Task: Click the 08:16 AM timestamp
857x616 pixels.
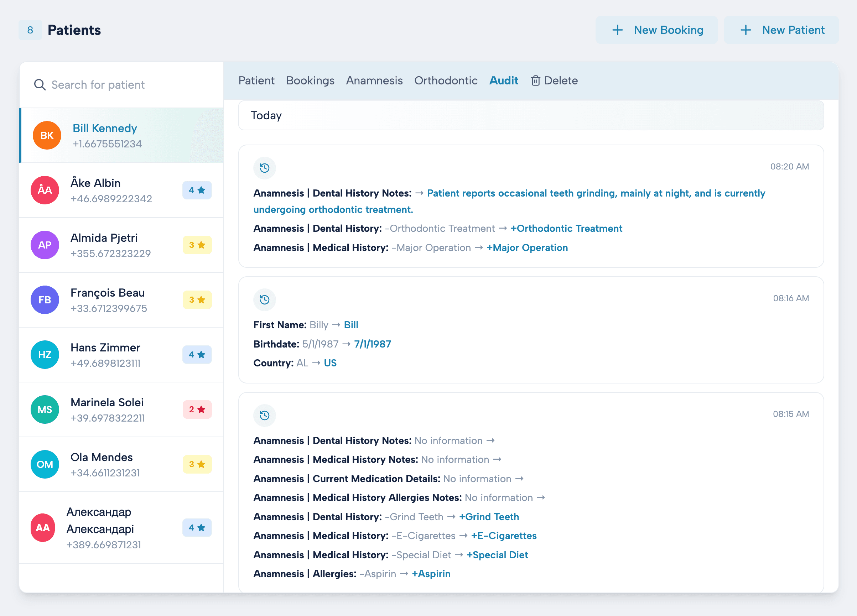Action: [x=791, y=298]
